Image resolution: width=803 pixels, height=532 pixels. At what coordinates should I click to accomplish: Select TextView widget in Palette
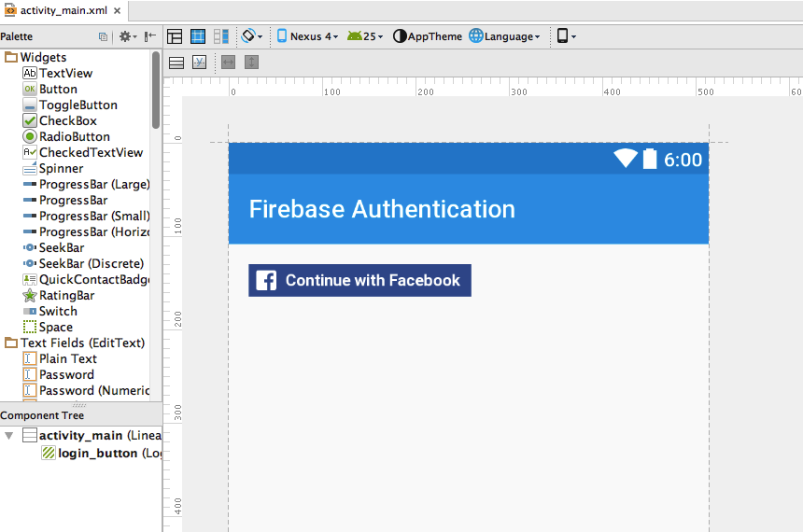57,73
